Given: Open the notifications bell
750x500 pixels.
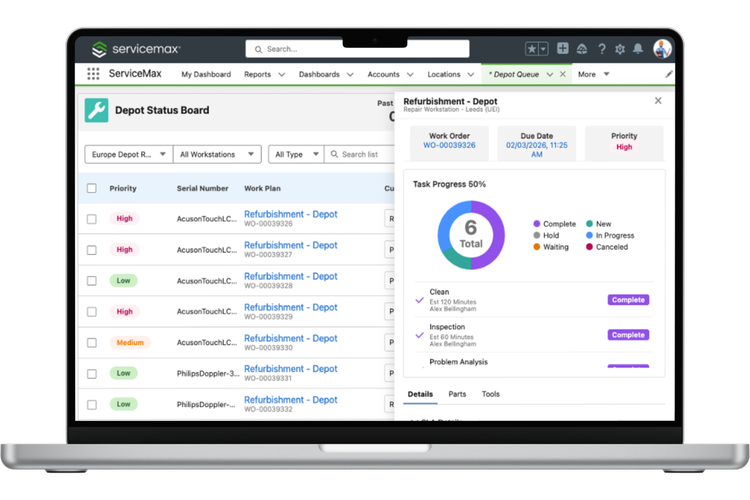Looking at the screenshot, I should point(639,49).
